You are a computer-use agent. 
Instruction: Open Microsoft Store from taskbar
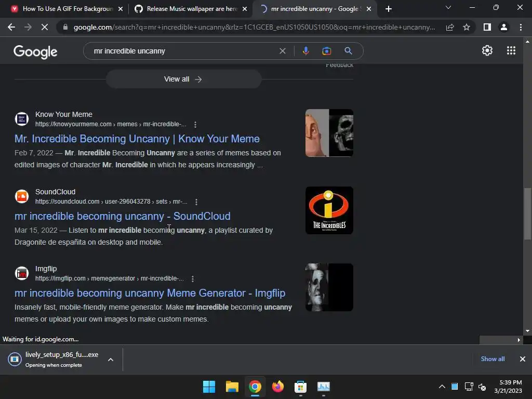click(x=301, y=387)
